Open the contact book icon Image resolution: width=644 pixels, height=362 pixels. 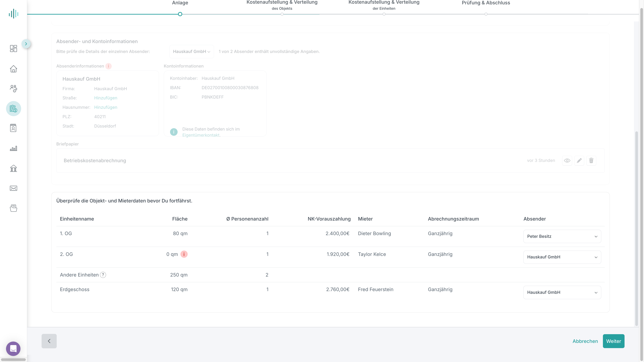13,128
